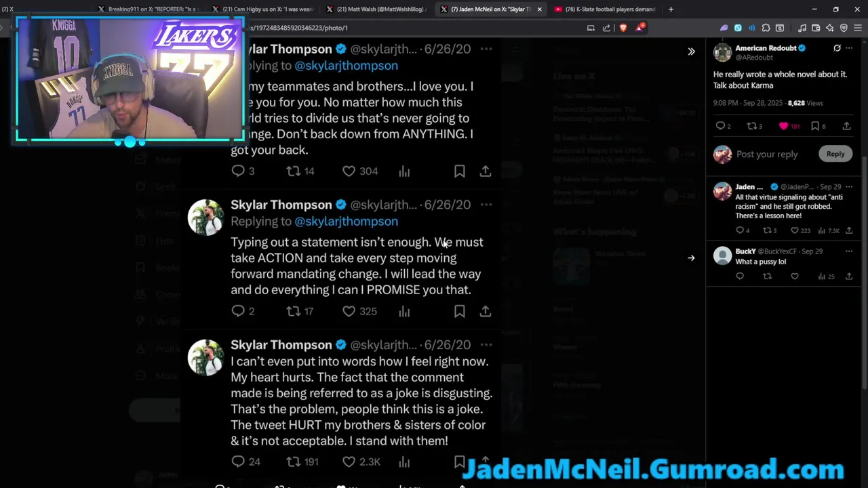Open the browser extensions puzzle icon
The image size is (868, 488).
[x=766, y=28]
